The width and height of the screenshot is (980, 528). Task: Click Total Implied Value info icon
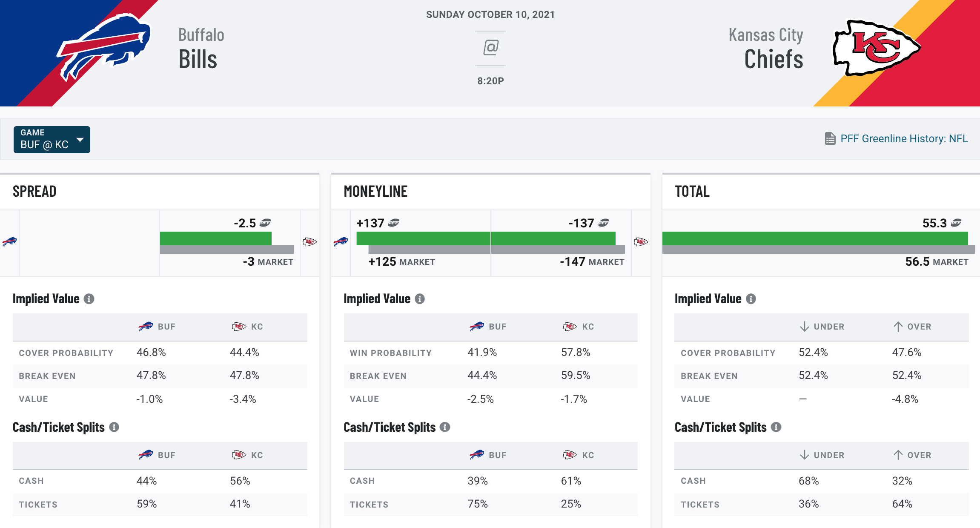[751, 299]
